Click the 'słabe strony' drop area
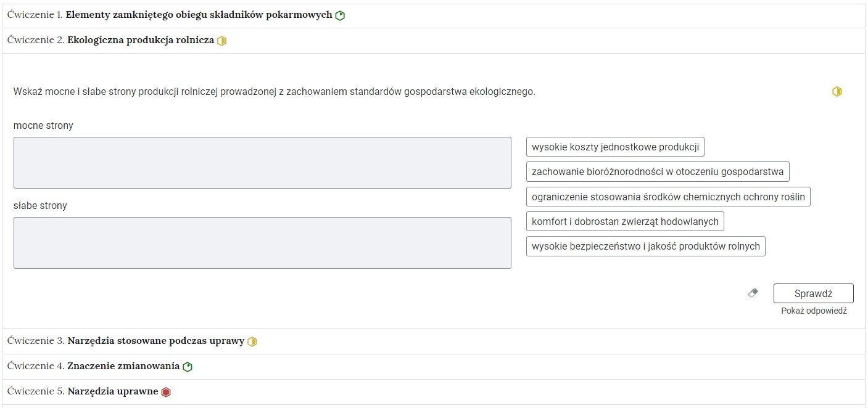This screenshot has width=868, height=408. (x=262, y=243)
